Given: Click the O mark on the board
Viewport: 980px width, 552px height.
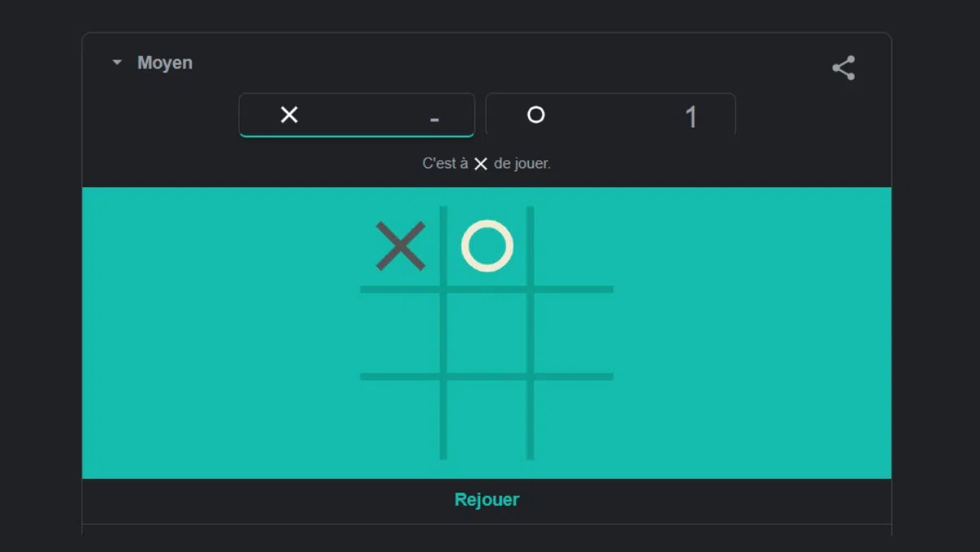Looking at the screenshot, I should [488, 246].
